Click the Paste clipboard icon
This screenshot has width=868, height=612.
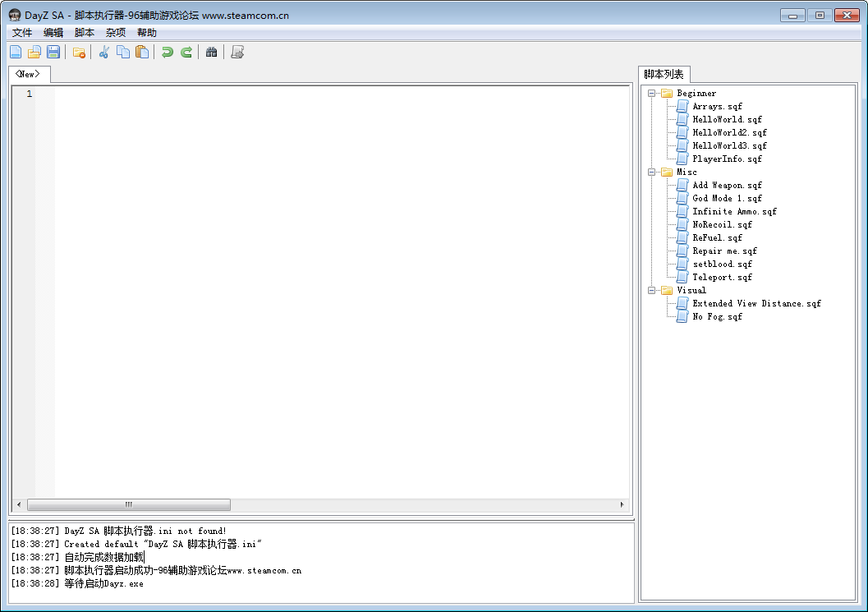(142, 52)
